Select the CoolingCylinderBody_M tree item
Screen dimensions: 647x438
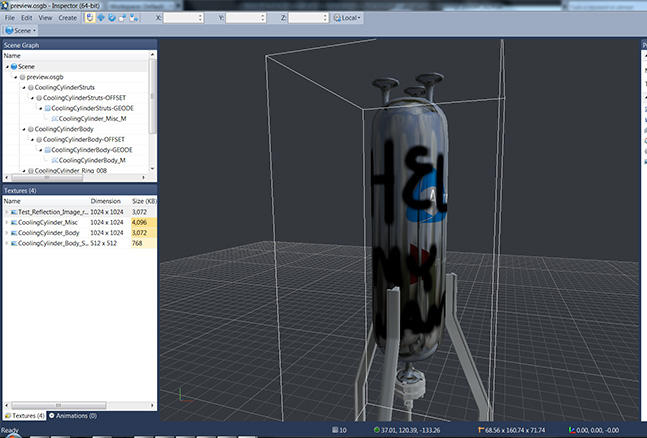click(x=92, y=160)
